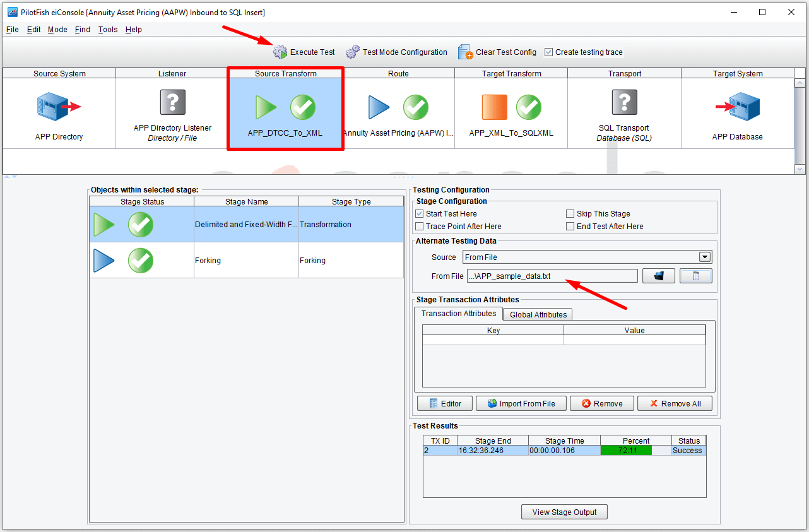Click blue play arrow in Forking row

coord(105,261)
